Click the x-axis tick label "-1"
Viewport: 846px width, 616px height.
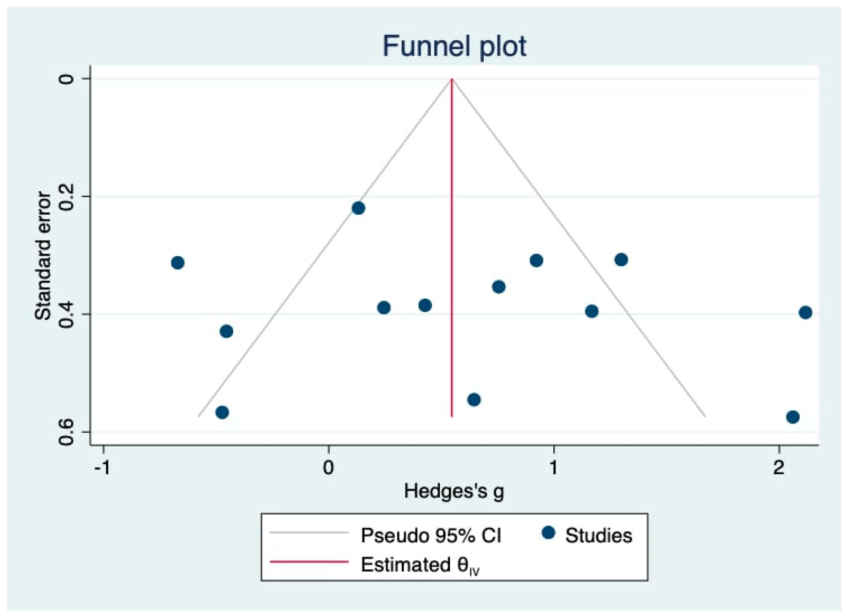(x=102, y=468)
